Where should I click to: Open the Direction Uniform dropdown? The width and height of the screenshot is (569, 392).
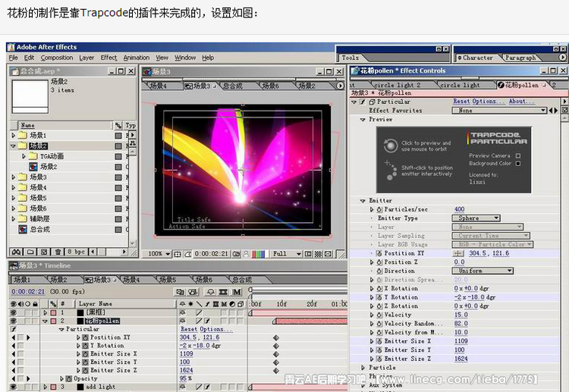click(483, 271)
